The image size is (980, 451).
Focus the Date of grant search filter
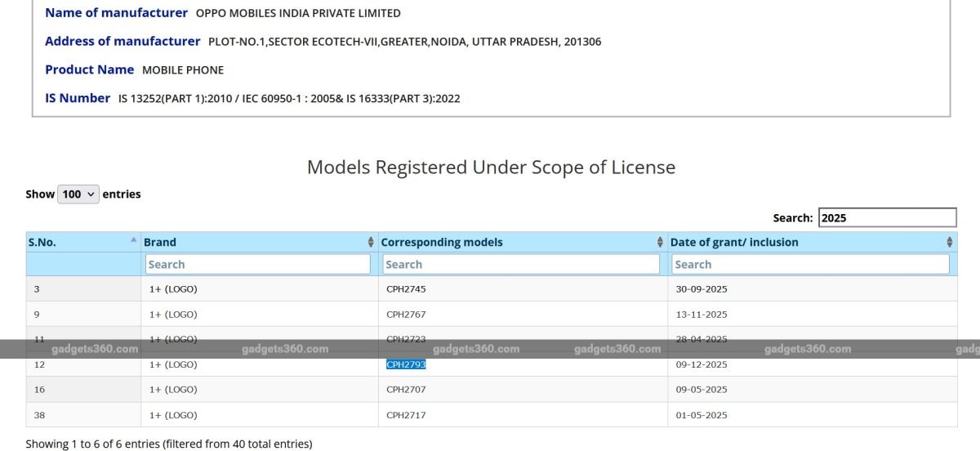coord(810,265)
